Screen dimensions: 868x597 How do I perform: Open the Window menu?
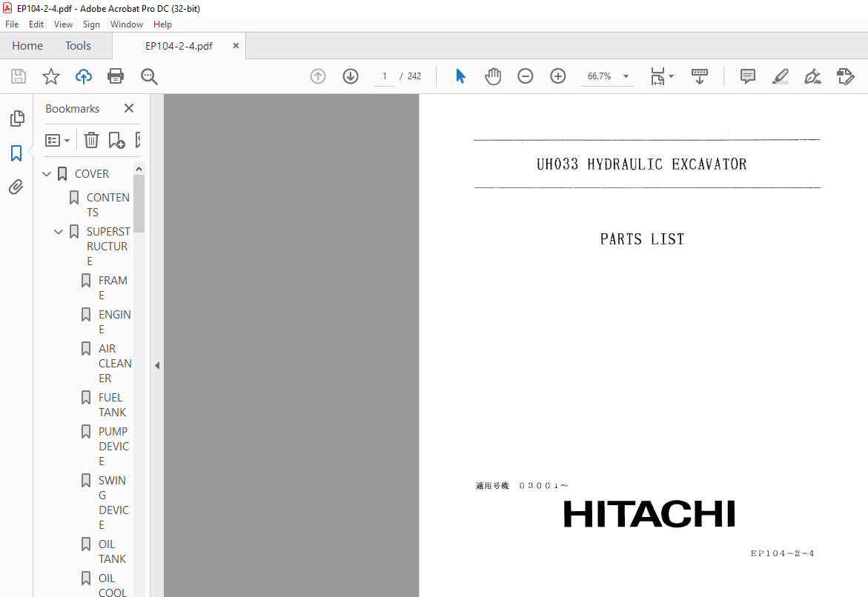[126, 24]
